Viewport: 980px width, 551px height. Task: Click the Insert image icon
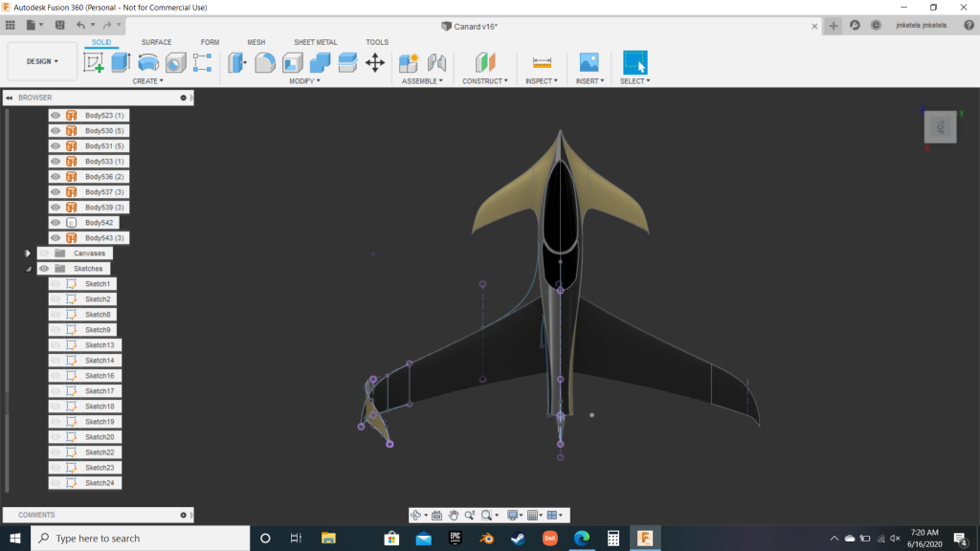pos(589,63)
